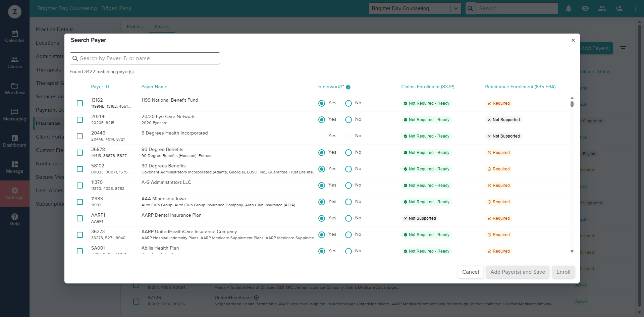
Task: Check the AAA Minnesota Iowa checkbox
Action: click(80, 202)
